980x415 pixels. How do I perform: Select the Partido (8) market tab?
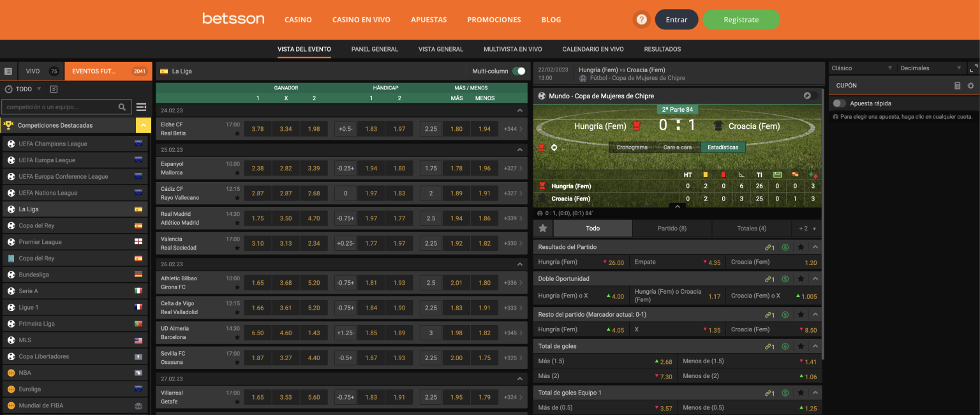click(x=672, y=228)
